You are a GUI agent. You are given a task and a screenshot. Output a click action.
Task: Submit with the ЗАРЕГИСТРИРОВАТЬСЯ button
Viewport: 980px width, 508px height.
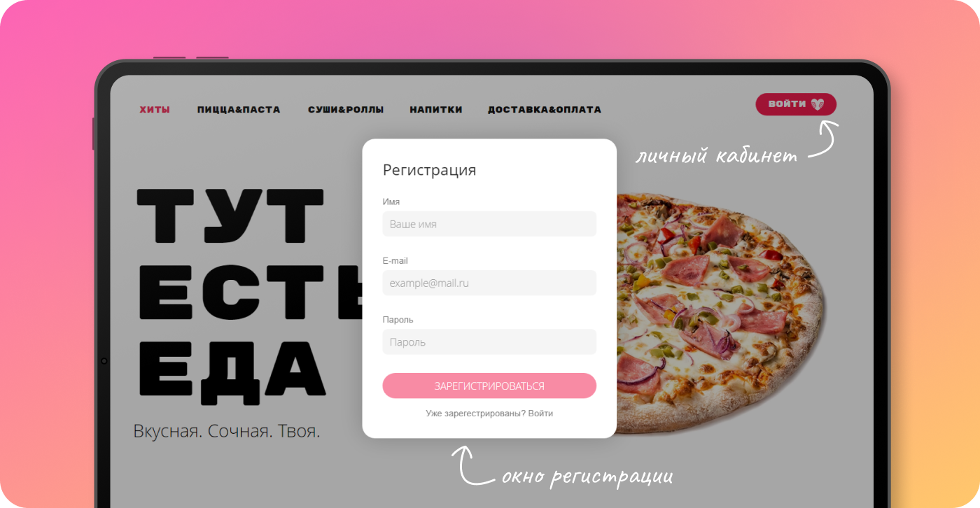tap(489, 386)
